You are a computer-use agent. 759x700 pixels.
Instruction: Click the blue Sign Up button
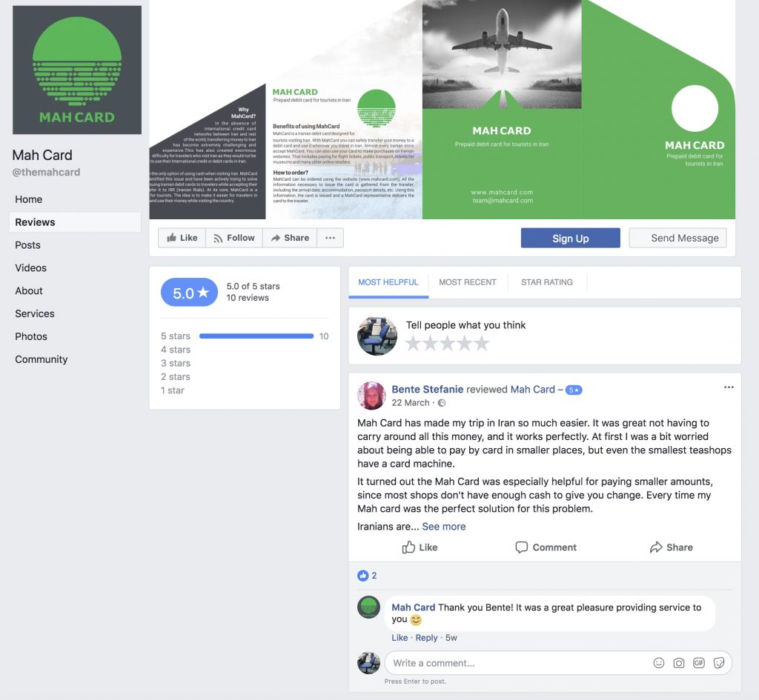pos(570,238)
